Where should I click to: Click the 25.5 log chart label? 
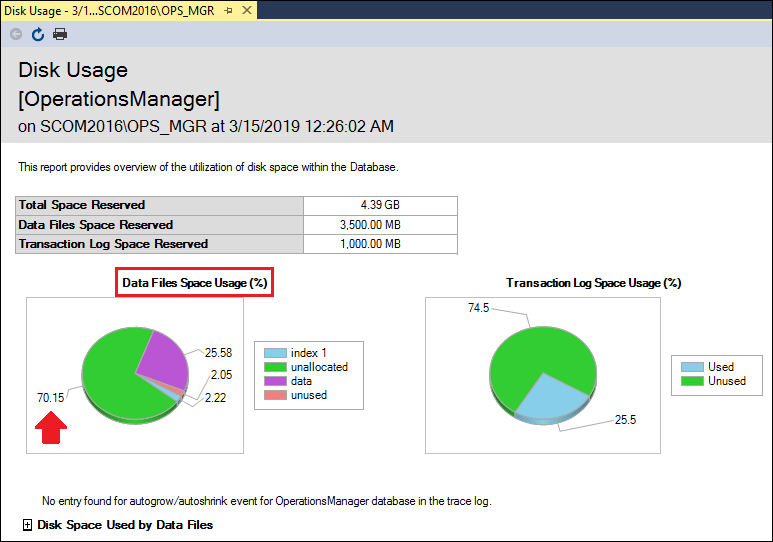pos(625,420)
